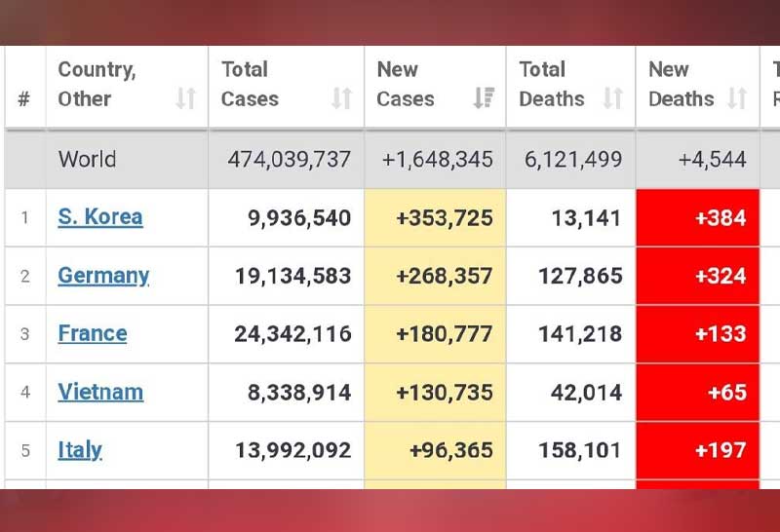780x532 pixels.
Task: Open the S. Korea country link
Action: [x=100, y=217]
